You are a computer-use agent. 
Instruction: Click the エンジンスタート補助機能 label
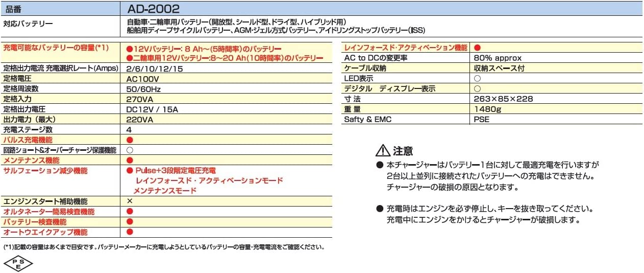(45, 201)
